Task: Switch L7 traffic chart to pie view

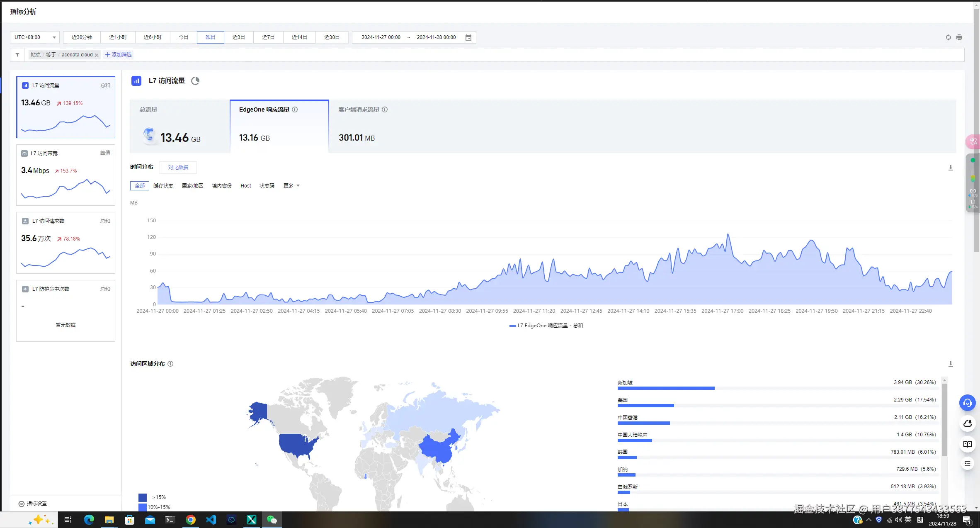Action: pyautogui.click(x=195, y=81)
